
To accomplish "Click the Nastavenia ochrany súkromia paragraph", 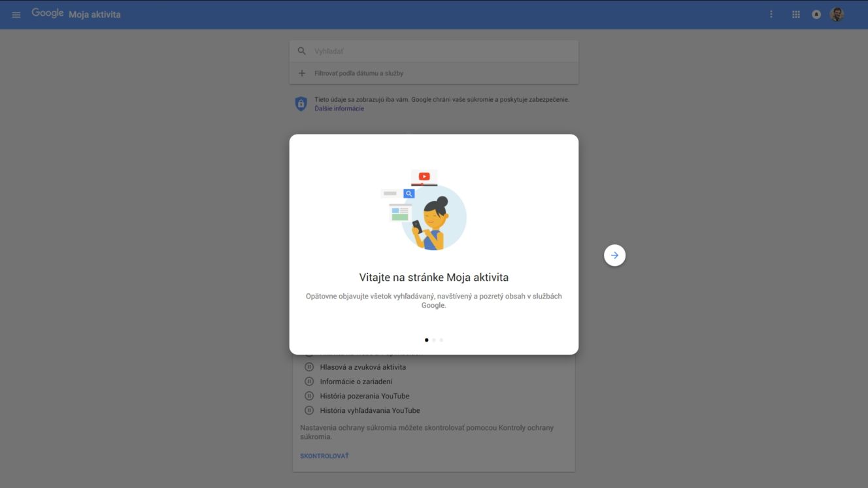I will pyautogui.click(x=427, y=432).
